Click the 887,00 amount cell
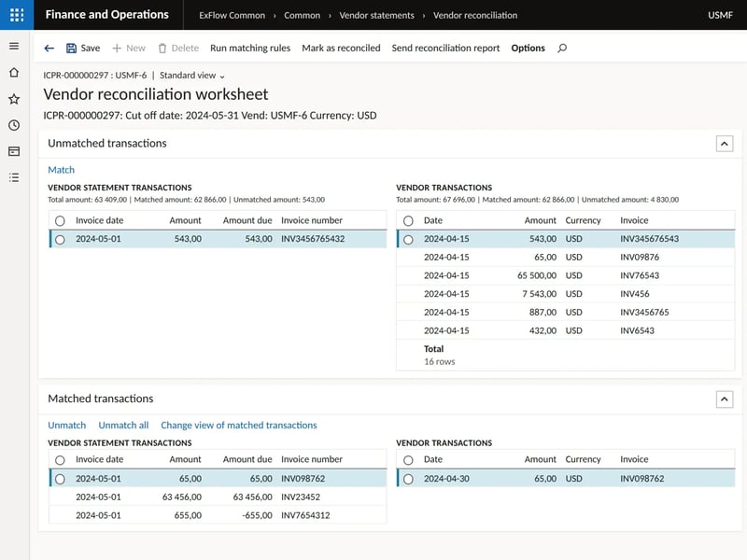 pyautogui.click(x=543, y=313)
